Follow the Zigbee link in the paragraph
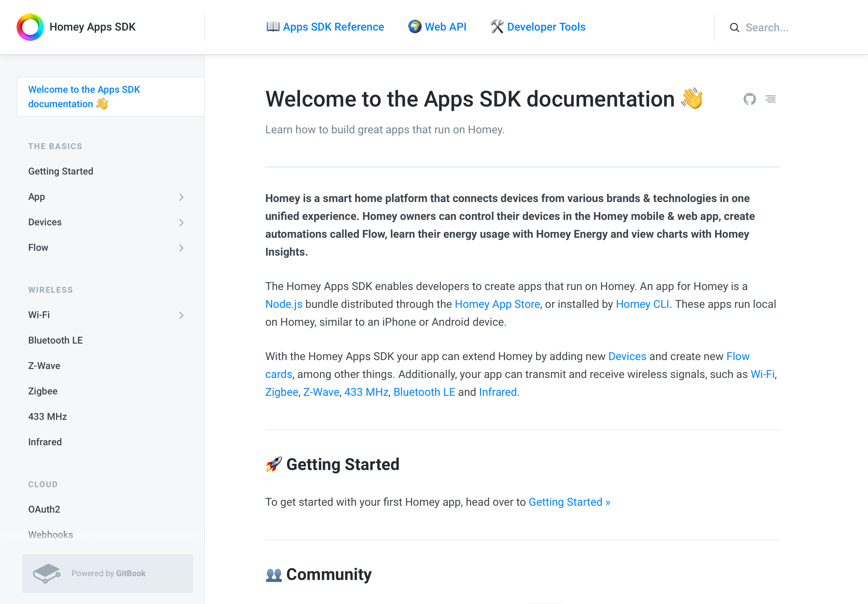This screenshot has width=868, height=604. pos(282,392)
